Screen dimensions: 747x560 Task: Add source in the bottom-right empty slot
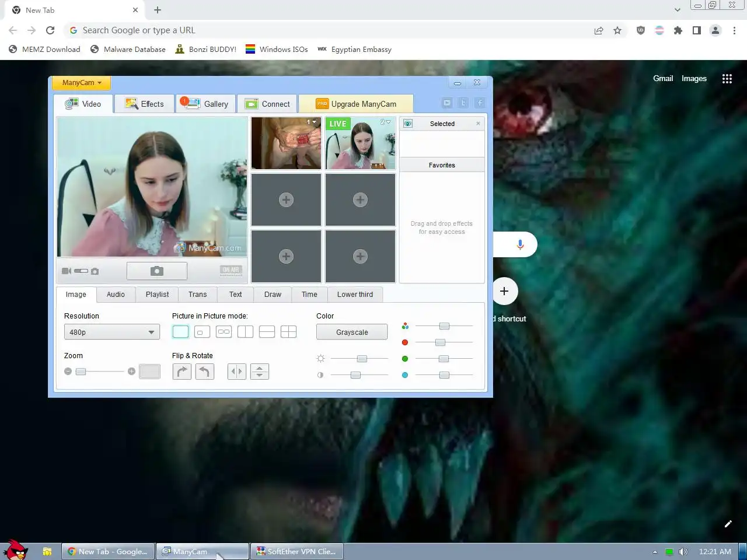pyautogui.click(x=360, y=257)
